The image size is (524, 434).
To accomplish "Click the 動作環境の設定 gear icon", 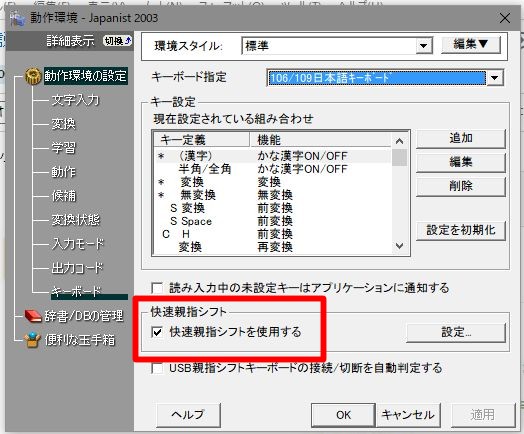I will coord(33,76).
